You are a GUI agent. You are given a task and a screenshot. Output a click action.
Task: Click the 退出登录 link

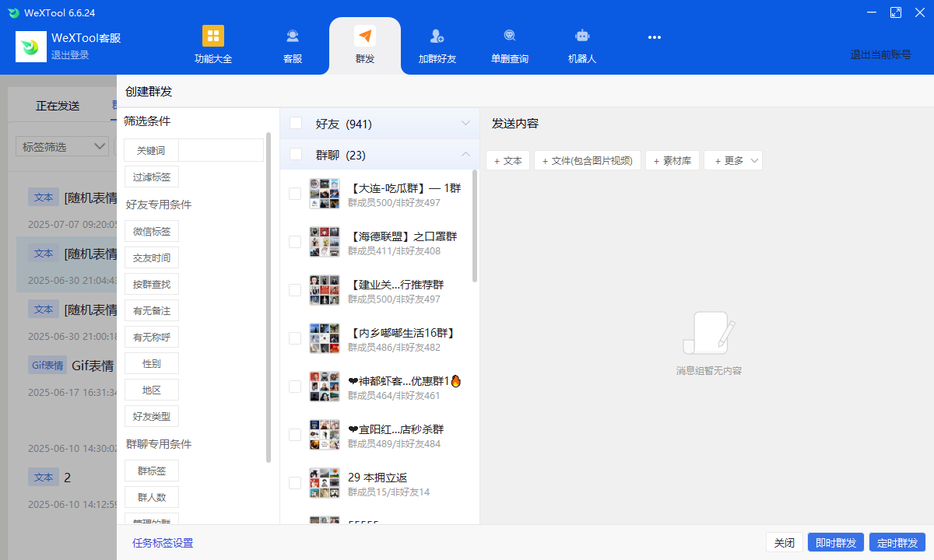coord(70,55)
